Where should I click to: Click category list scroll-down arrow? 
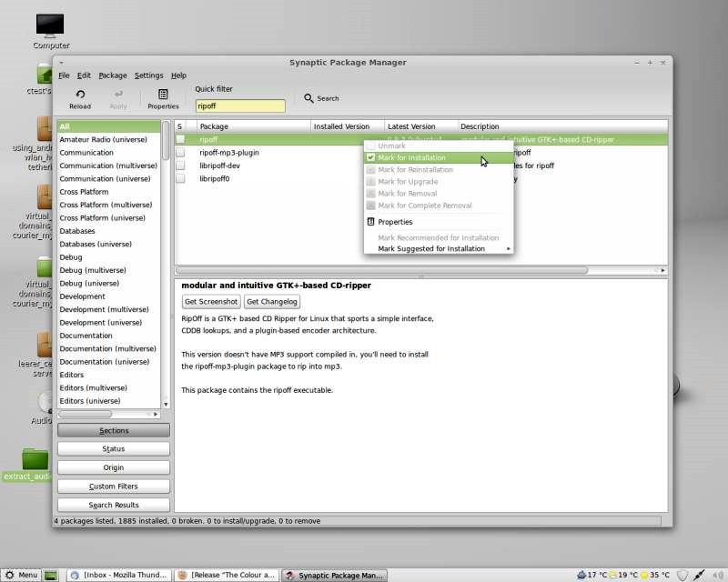coord(166,405)
